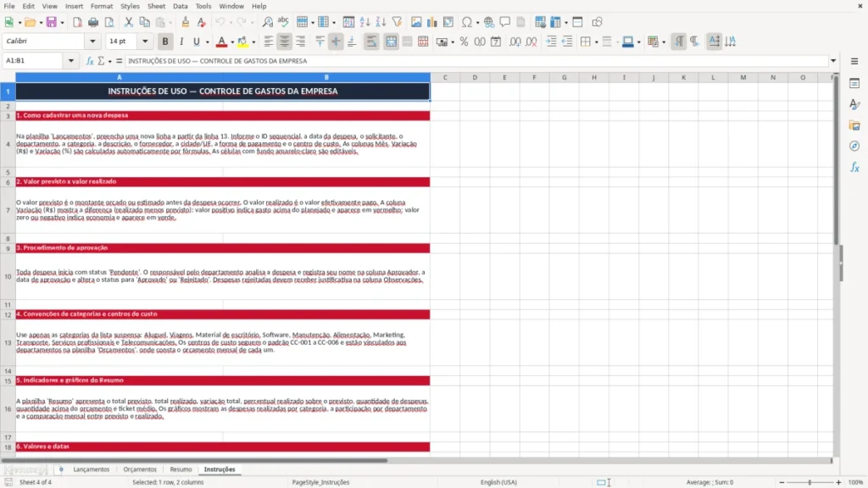Copy the selected cells
The image size is (868, 488).
tap(144, 22)
